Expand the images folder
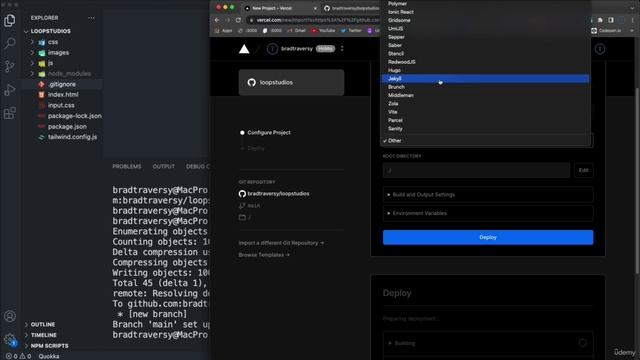The width and height of the screenshot is (640, 360). 32,53
